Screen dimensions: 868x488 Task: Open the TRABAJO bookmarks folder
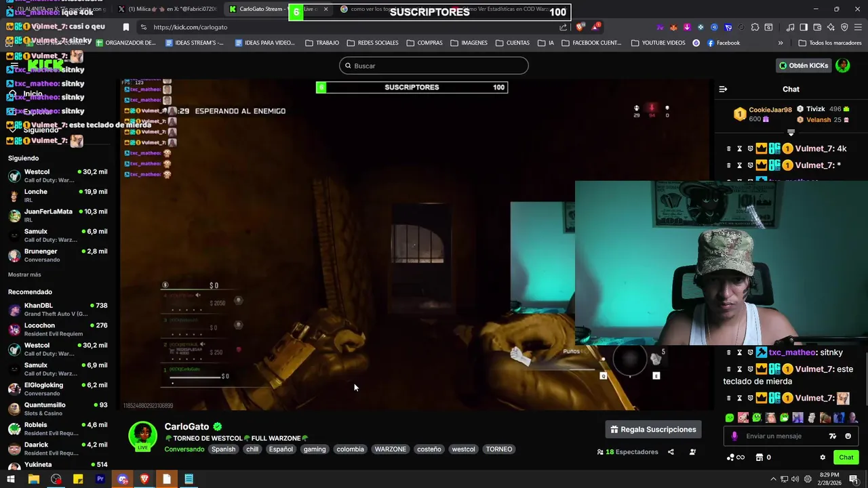[x=322, y=43]
